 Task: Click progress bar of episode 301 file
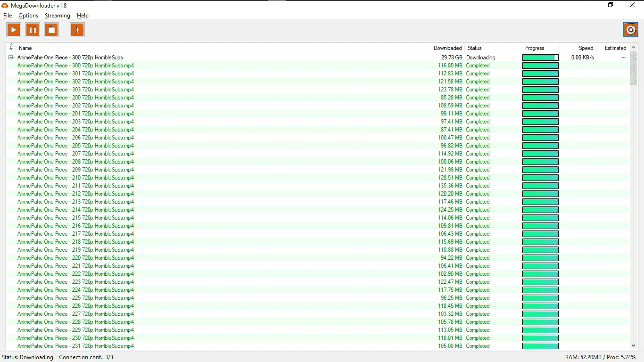click(x=540, y=74)
